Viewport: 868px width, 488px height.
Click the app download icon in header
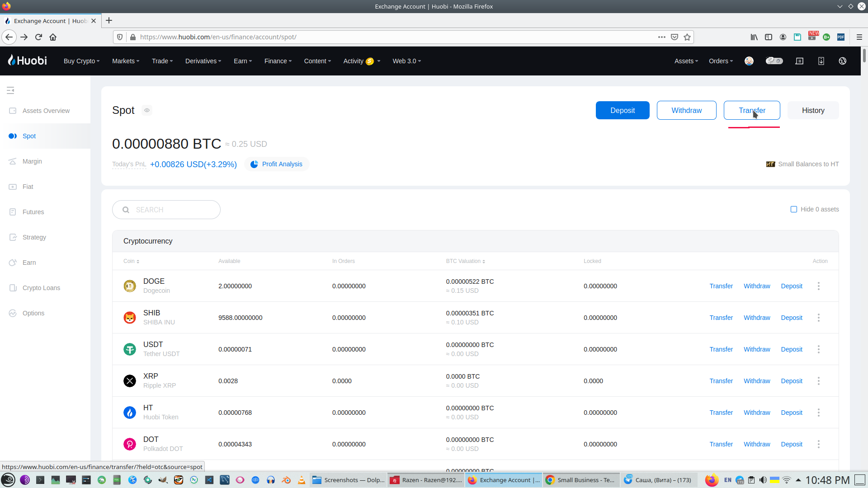(821, 61)
